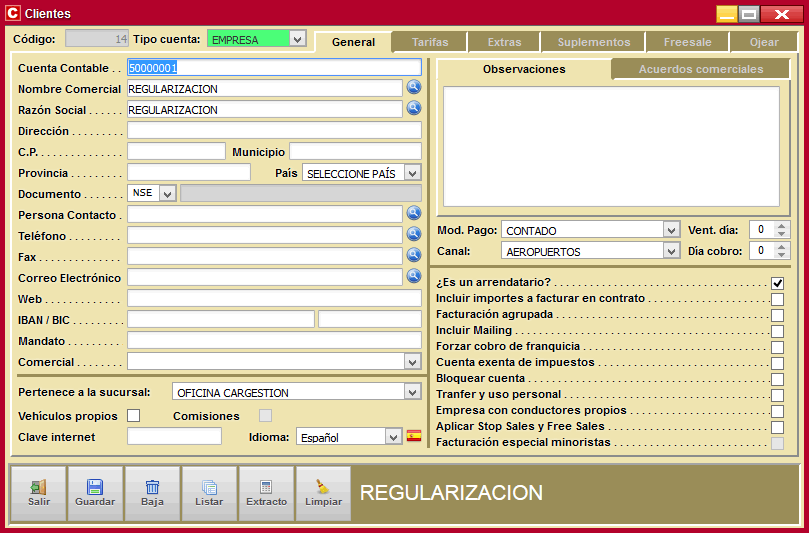Tick the Vehículos propios checkbox

[134, 415]
